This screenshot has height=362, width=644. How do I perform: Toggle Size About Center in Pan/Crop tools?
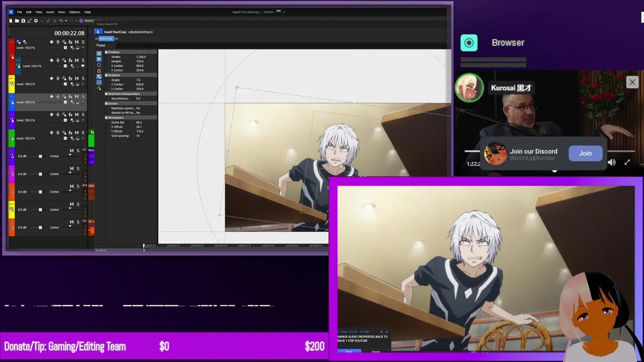(99, 82)
